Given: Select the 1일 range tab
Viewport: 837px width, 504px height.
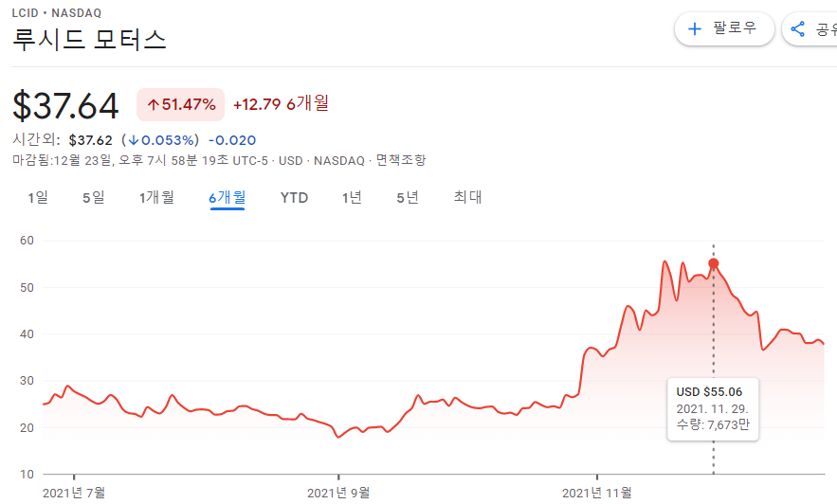Looking at the screenshot, I should click(x=38, y=198).
